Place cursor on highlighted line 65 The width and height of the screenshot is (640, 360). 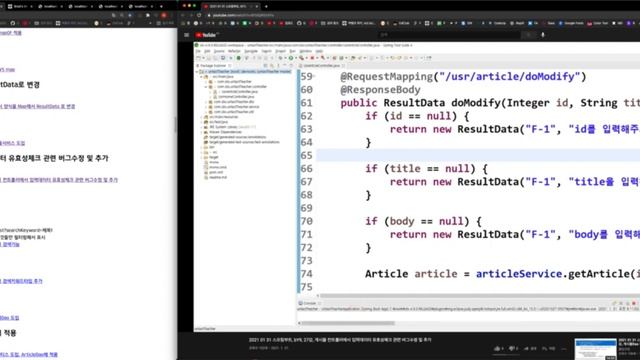click(478, 156)
